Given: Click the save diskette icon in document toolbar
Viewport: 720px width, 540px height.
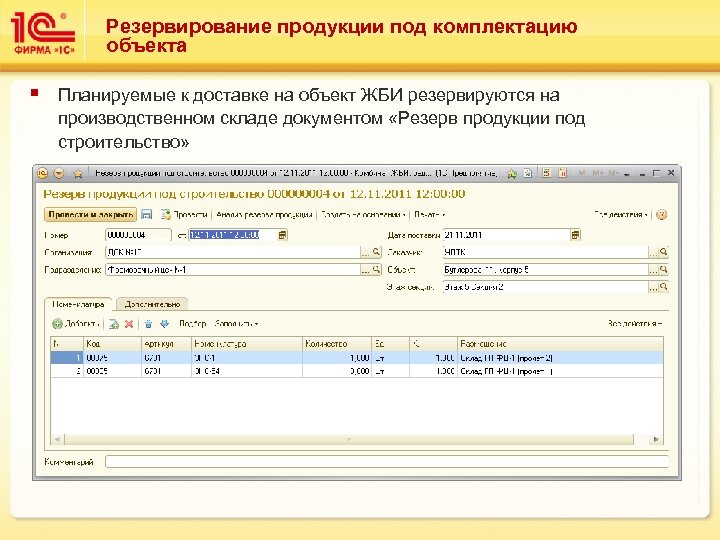Looking at the screenshot, I should tap(146, 214).
